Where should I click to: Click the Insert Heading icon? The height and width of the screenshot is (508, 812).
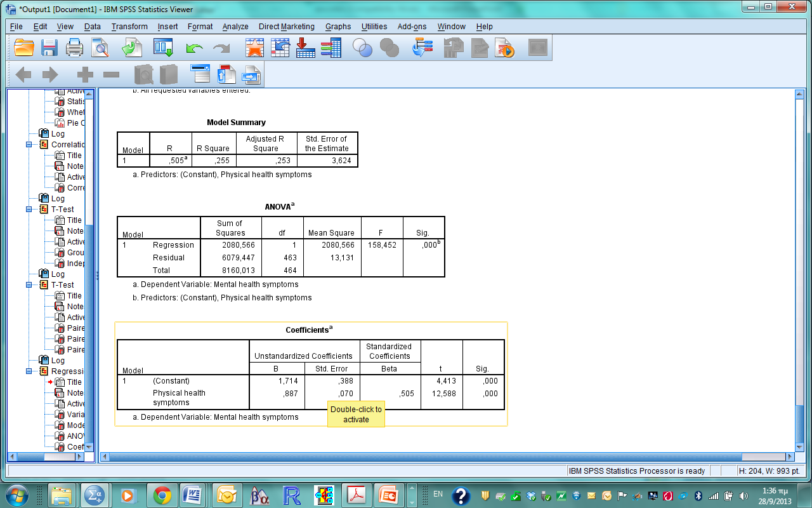click(200, 74)
